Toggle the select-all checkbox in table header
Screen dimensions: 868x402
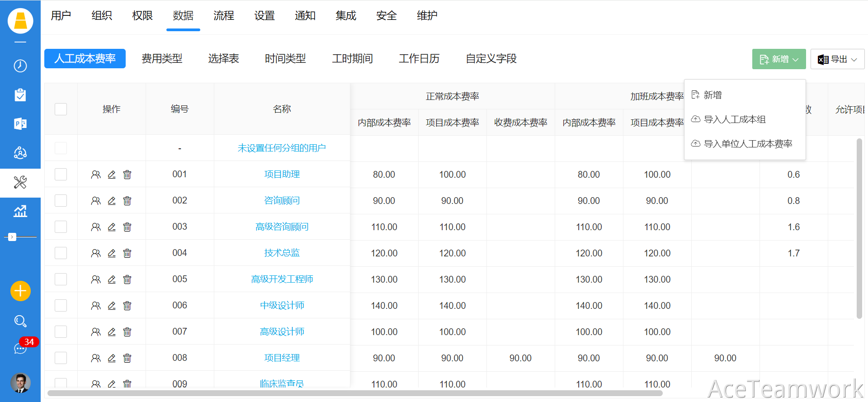(61, 109)
